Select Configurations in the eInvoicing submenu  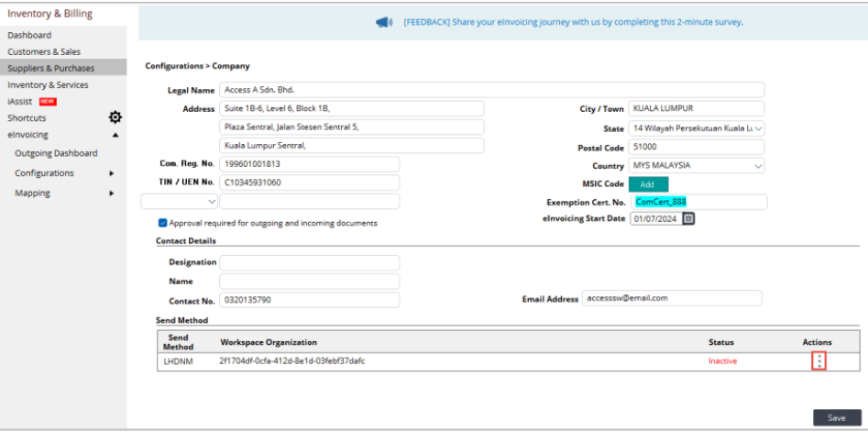(x=44, y=173)
